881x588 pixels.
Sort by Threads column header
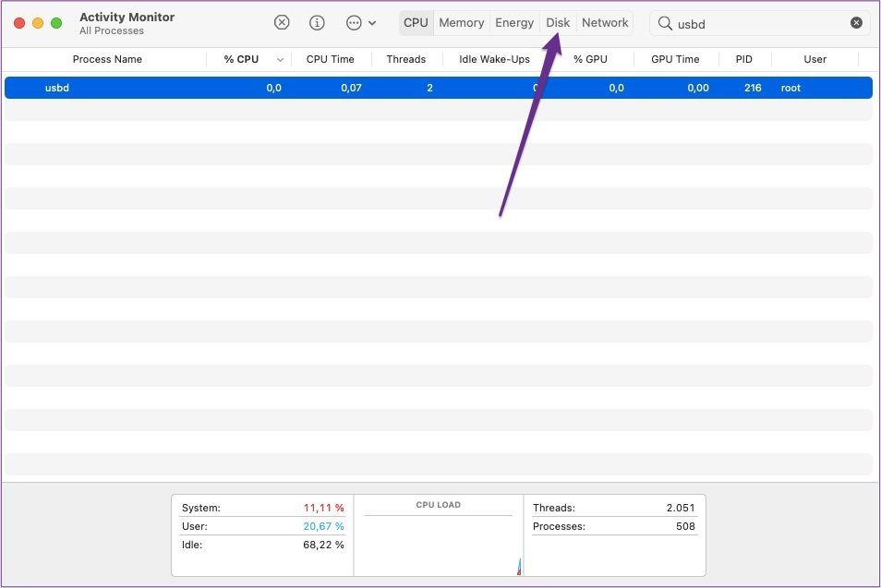tap(406, 59)
